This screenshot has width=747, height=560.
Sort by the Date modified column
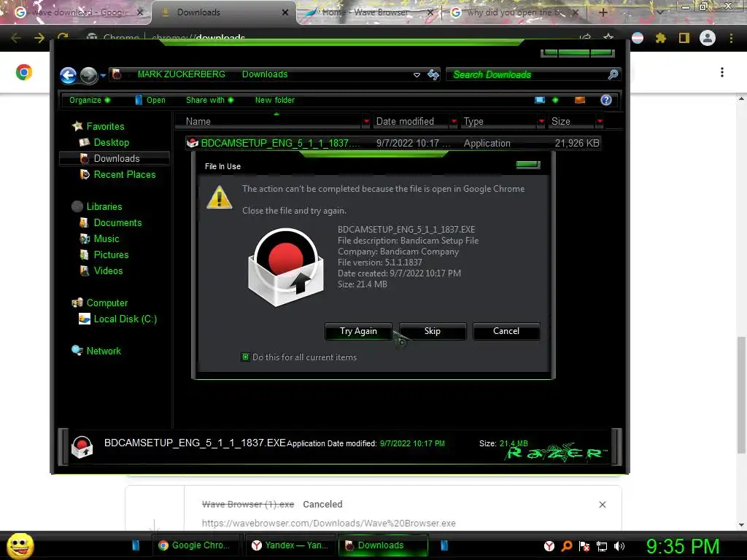coord(411,122)
